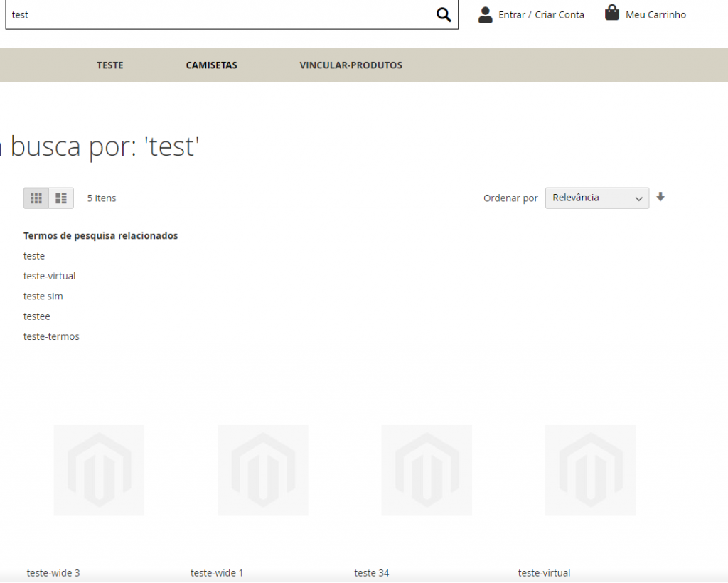Screen dimensions: 728x583
Task: Open the VINCULAR-PRODUTOS menu category
Action: [351, 65]
